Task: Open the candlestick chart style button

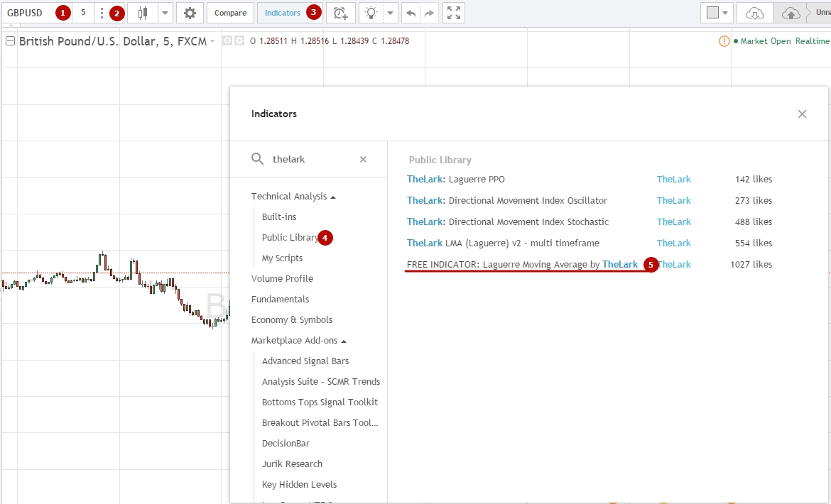Action: point(143,13)
